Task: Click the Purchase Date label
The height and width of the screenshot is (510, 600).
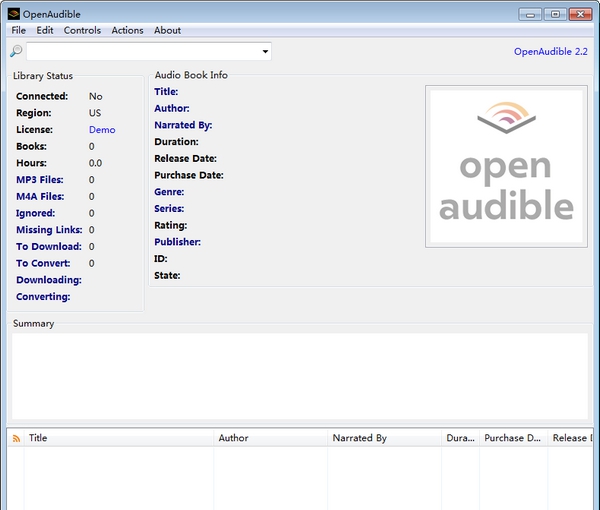Action: point(189,176)
